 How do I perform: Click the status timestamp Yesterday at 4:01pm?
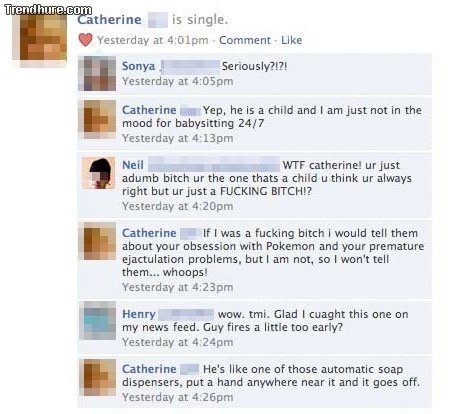point(153,40)
